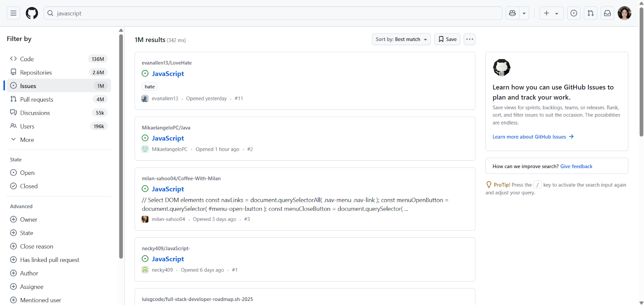Image resolution: width=644 pixels, height=305 pixels.
Task: Save this search
Action: [447, 39]
